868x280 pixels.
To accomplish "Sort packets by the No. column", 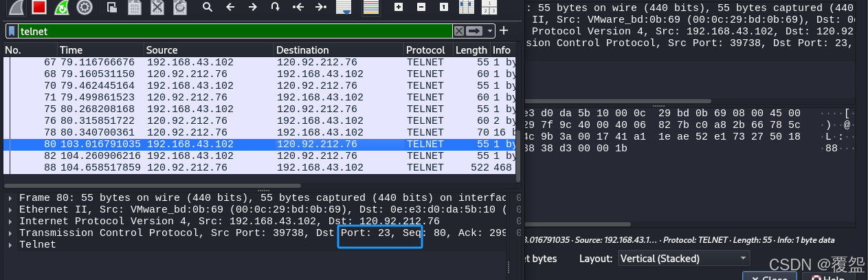I will point(30,50).
